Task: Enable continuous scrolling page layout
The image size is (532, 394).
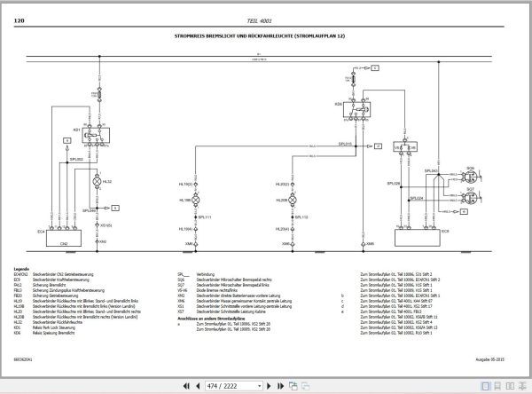Action: 497,386
